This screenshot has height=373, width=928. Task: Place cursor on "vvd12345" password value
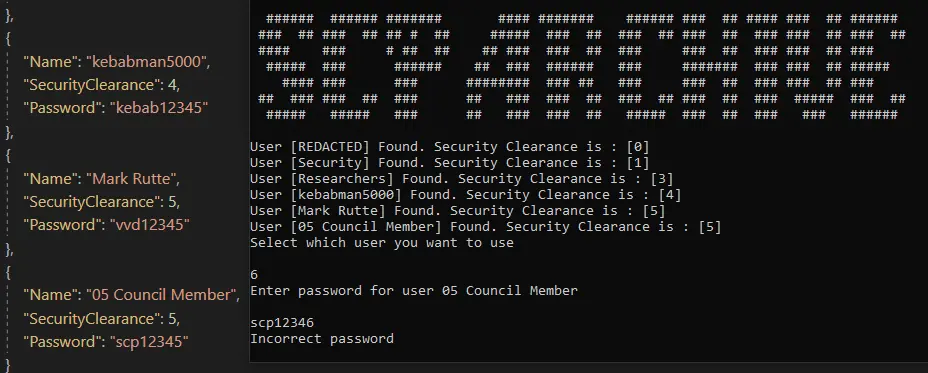pyautogui.click(x=150, y=225)
